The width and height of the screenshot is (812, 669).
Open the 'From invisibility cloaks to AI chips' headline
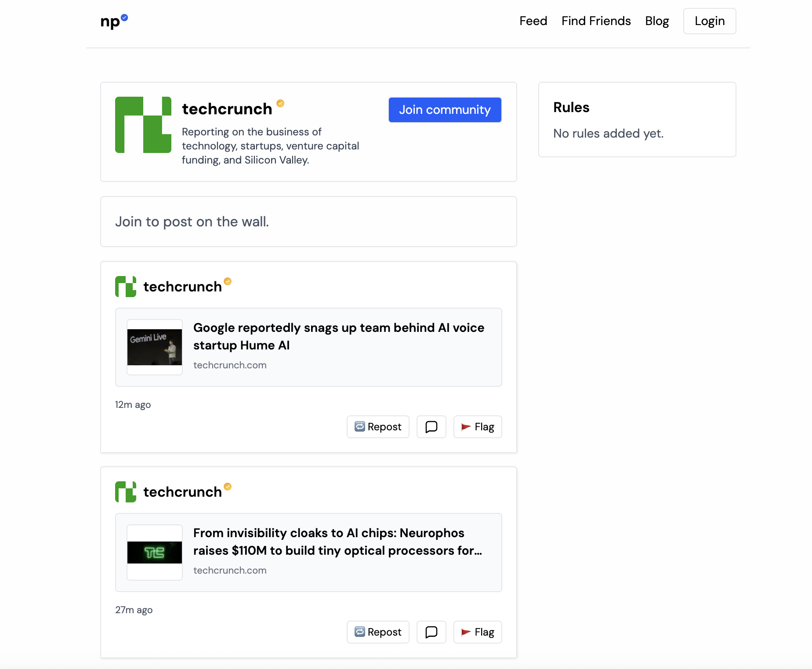[337, 542]
